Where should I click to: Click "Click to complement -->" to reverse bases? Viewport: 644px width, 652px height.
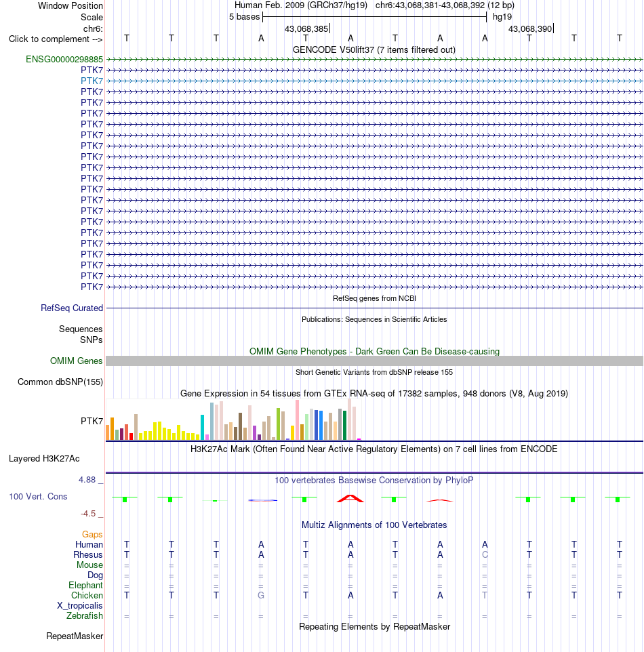[56, 39]
